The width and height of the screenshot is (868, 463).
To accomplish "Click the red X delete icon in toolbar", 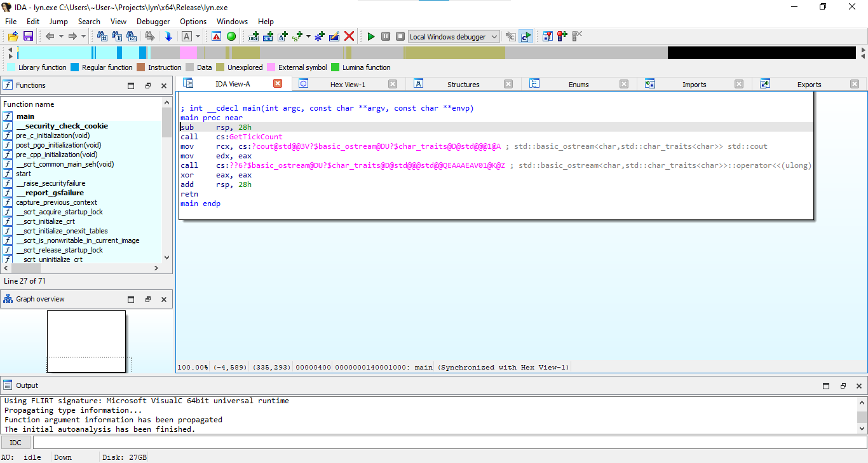I will point(349,36).
